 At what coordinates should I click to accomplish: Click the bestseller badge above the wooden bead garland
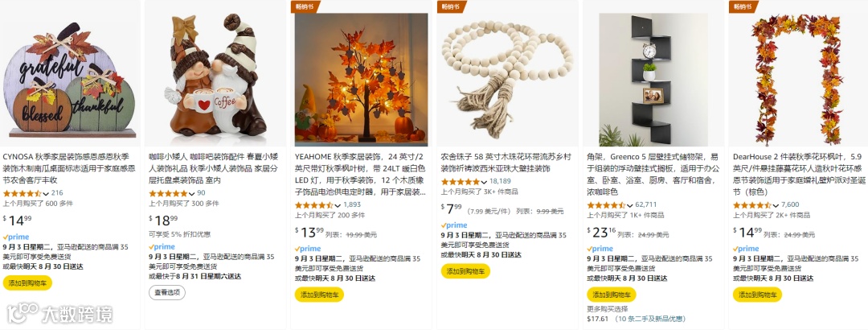451,6
